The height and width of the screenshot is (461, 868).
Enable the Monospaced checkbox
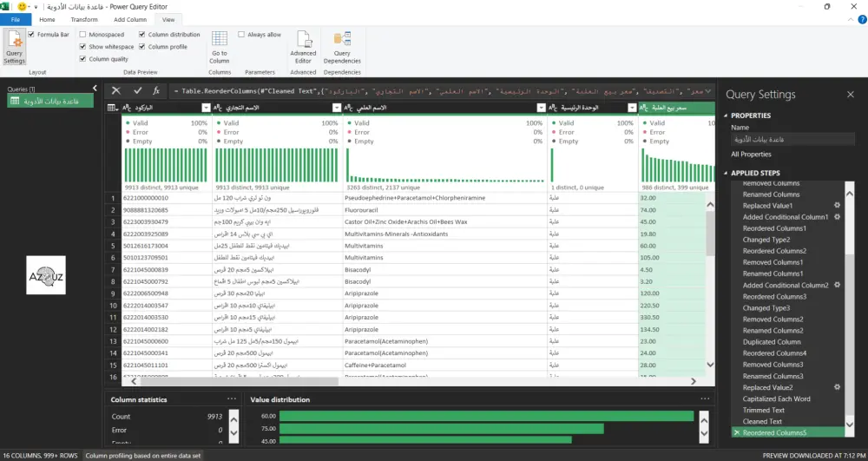[x=82, y=35]
